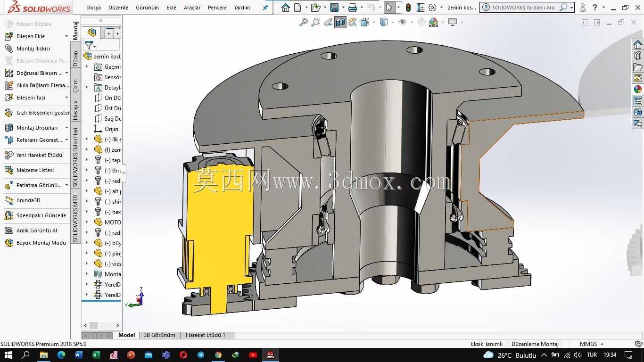Click Yeni Hareket Etüdü button

(x=33, y=155)
